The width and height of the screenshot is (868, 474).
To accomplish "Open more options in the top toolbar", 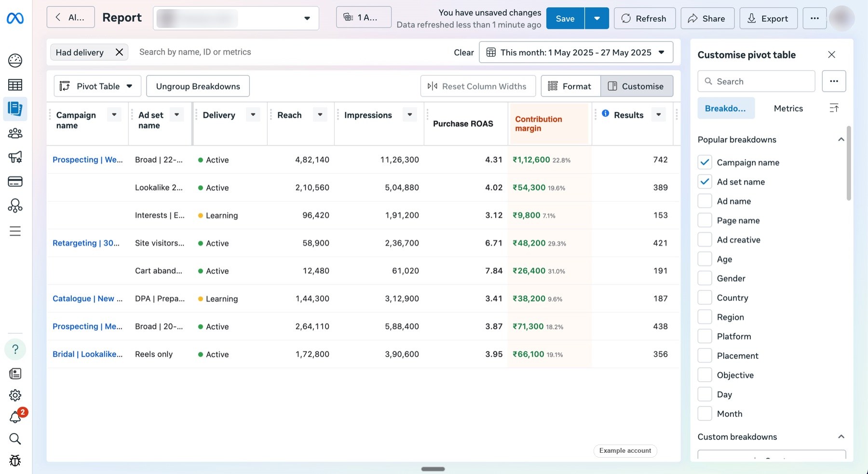I will [814, 18].
